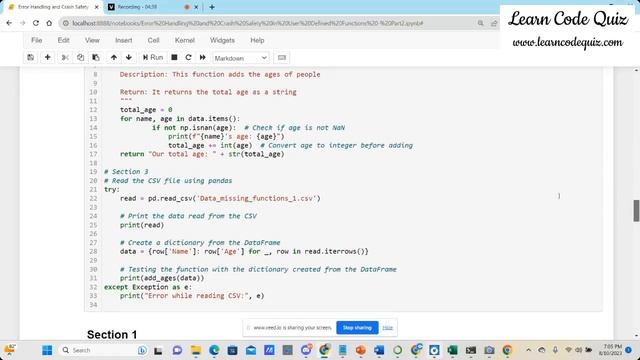Viewport: 640px width, 360px height.
Task: Click the '# Section 3' comment
Action: pyautogui.click(x=126, y=172)
